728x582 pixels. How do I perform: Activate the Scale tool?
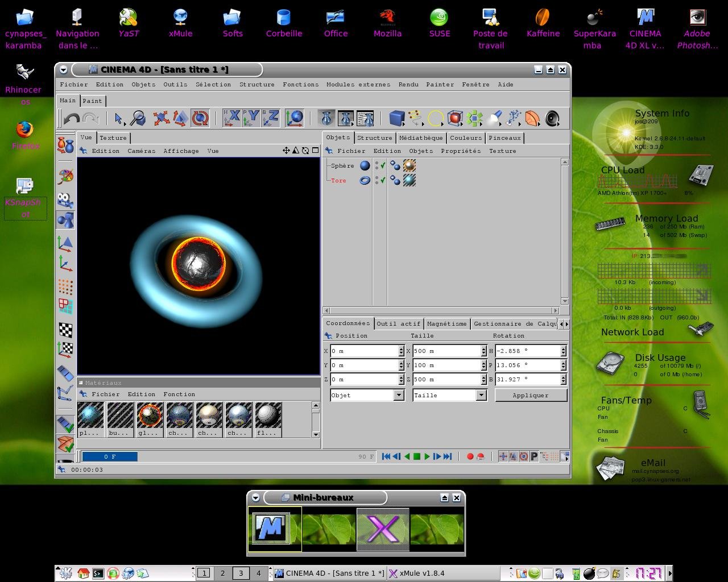(x=180, y=118)
